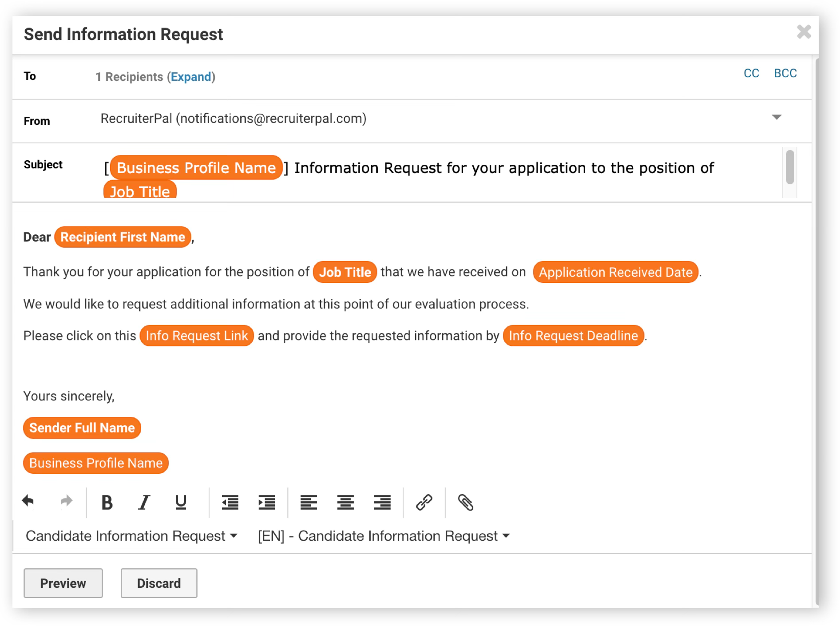Click the Preview button
The image size is (840, 626).
[63, 583]
